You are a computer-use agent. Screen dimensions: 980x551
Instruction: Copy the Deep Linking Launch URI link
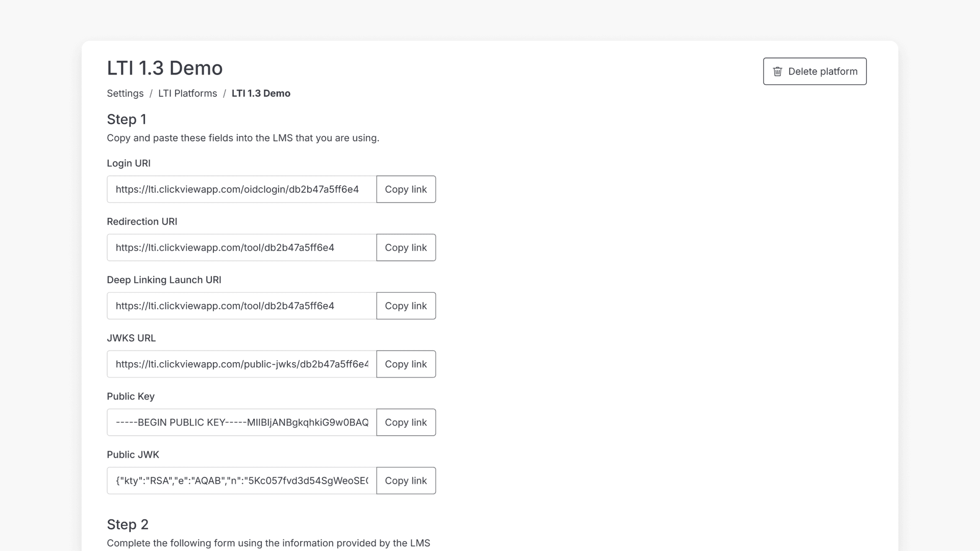click(406, 306)
